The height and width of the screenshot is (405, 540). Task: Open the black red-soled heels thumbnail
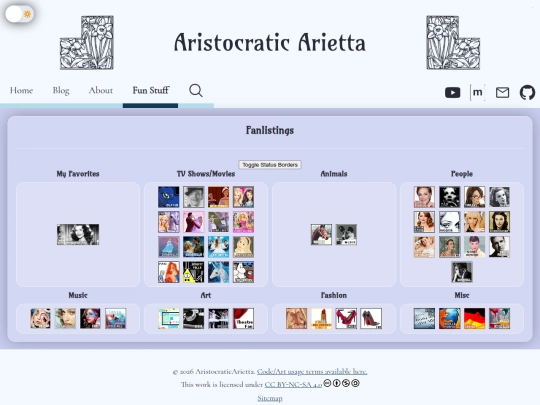coord(371,319)
